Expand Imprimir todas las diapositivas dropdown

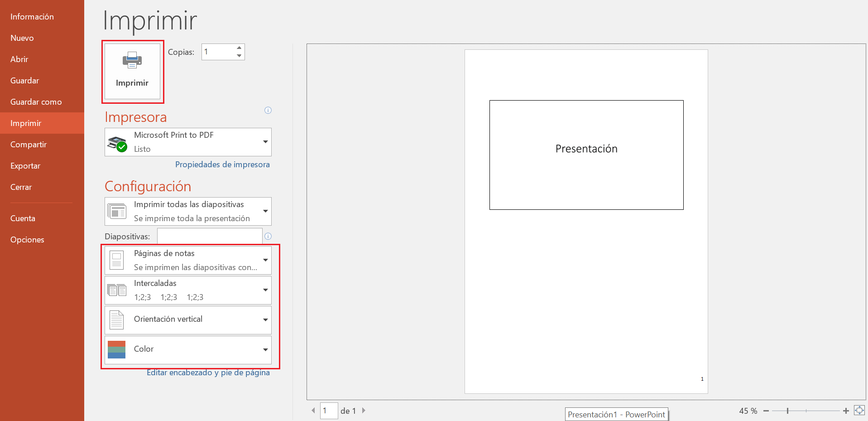(188, 211)
